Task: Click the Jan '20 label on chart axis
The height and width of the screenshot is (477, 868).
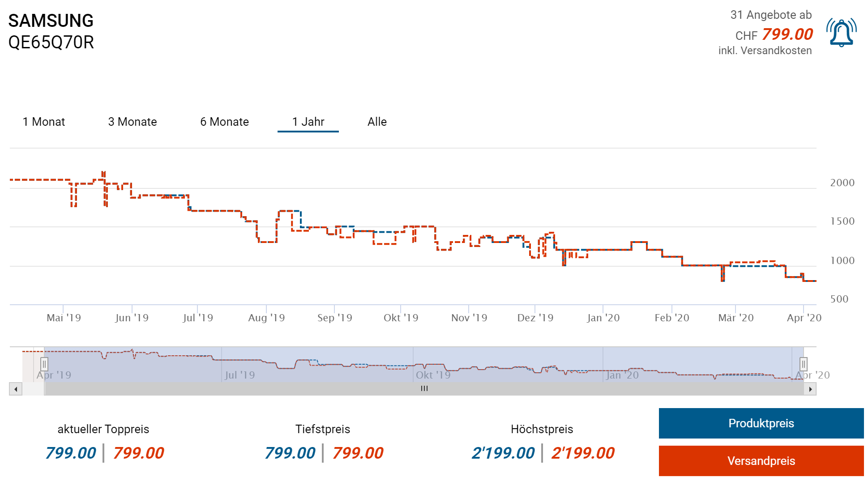Action: (603, 318)
